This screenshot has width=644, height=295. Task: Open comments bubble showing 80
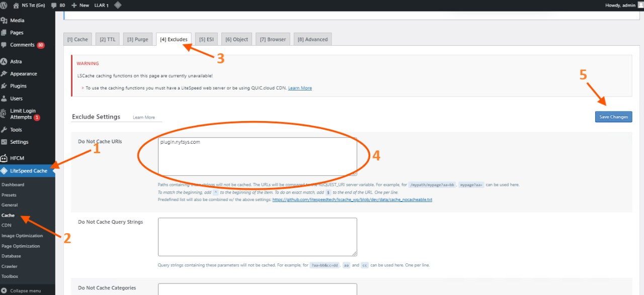(x=58, y=5)
